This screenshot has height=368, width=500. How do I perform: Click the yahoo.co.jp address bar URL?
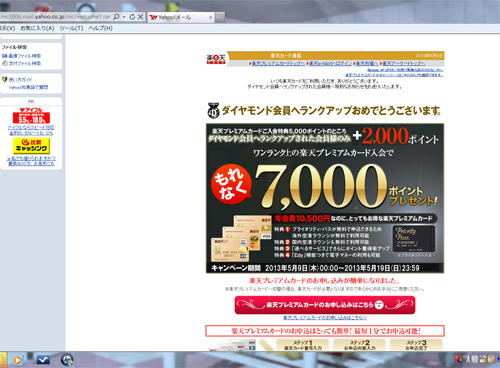pyautogui.click(x=55, y=17)
